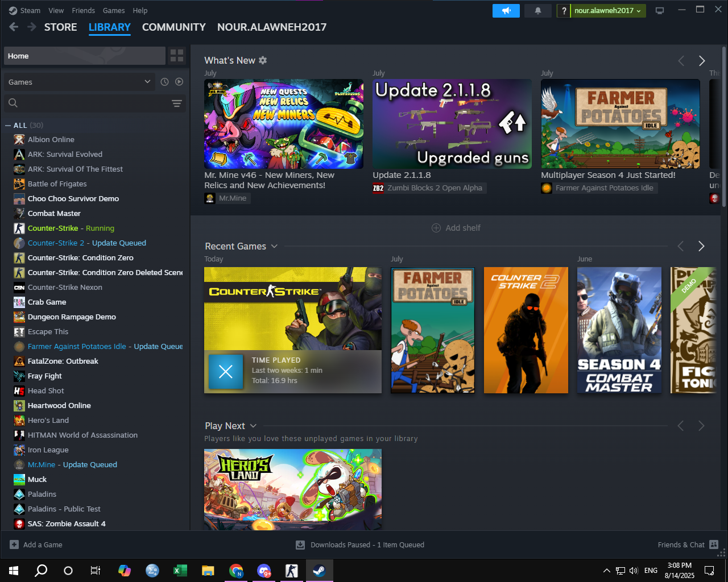Screen dimensions: 728x582
Task: Click the announcements megaphone icon
Action: pyautogui.click(x=506, y=11)
